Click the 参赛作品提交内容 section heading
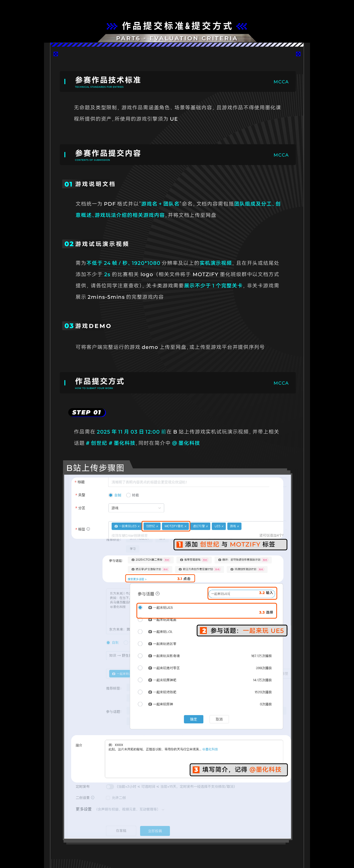 pyautogui.click(x=108, y=153)
